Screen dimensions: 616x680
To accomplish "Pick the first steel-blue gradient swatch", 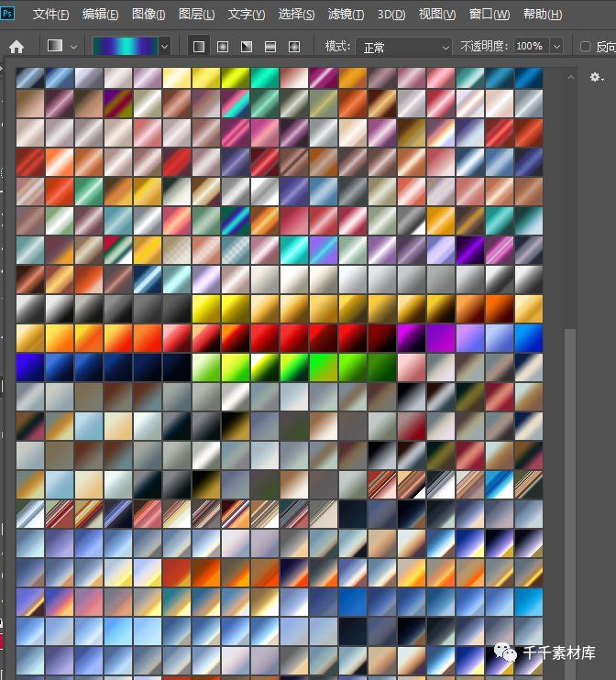I will 30,78.
